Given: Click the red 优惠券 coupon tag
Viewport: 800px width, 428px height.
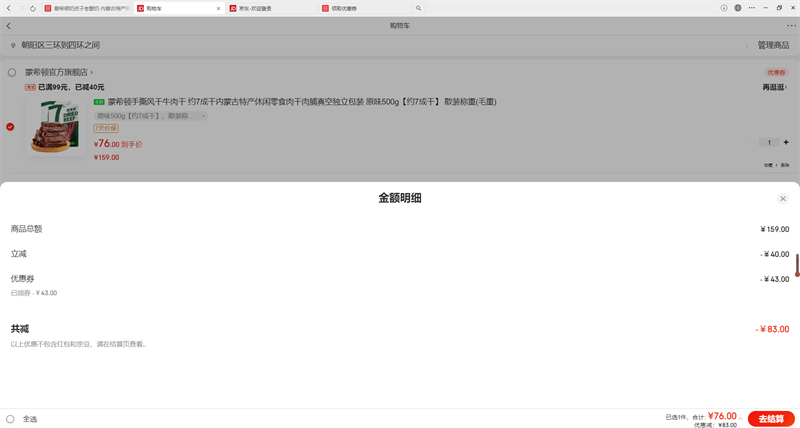Looking at the screenshot, I should [776, 73].
